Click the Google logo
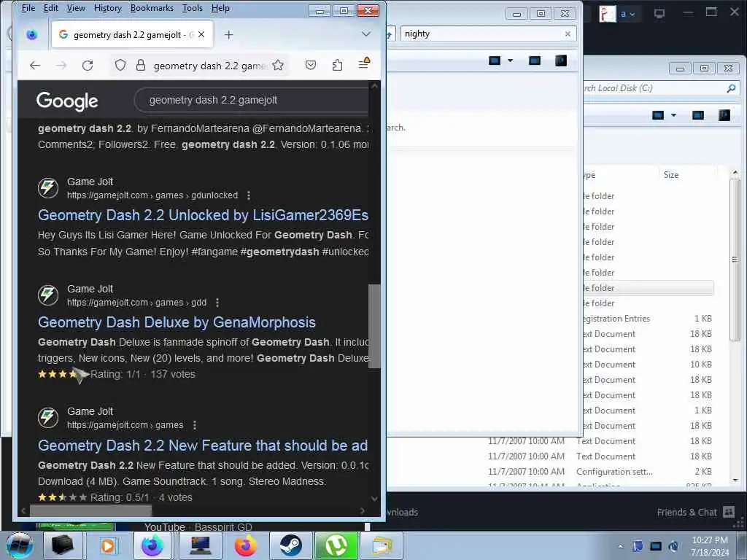This screenshot has width=747, height=560. (67, 101)
